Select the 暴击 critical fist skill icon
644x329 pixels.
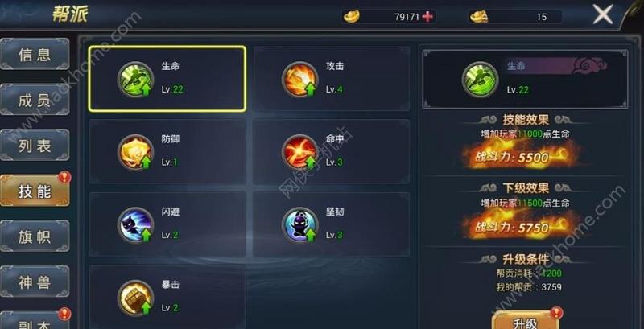point(135,298)
